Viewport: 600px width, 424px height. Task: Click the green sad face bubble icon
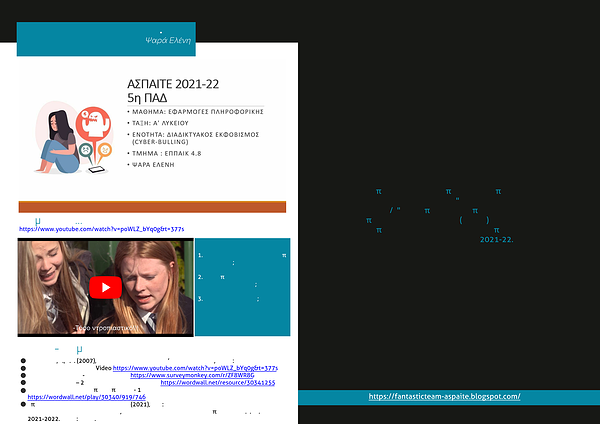[x=86, y=150]
